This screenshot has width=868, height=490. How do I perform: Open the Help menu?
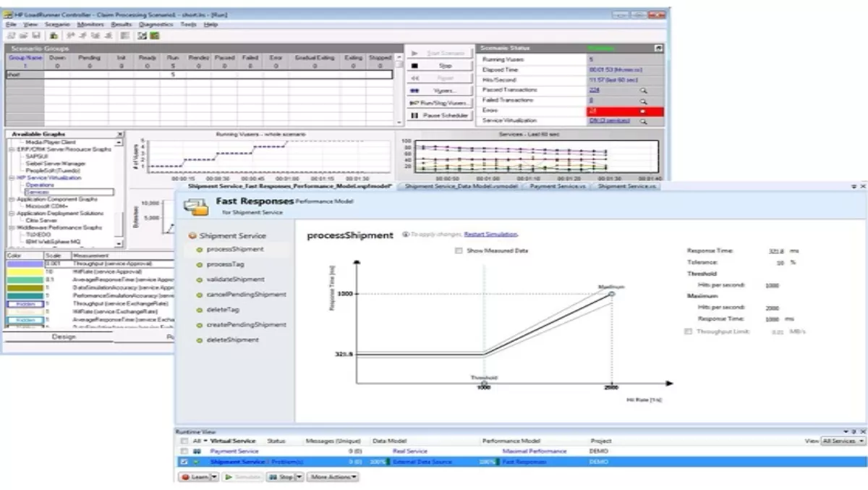click(x=210, y=25)
